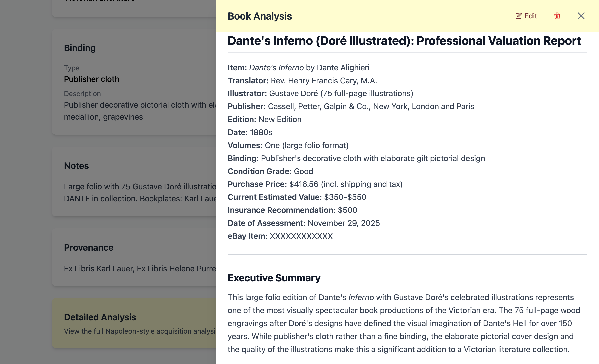The height and width of the screenshot is (364, 599).
Task: Click the red trash delete icon
Action: [557, 16]
